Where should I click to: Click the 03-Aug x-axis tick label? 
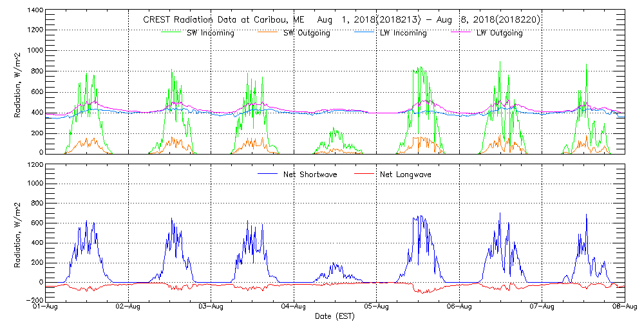pos(211,307)
